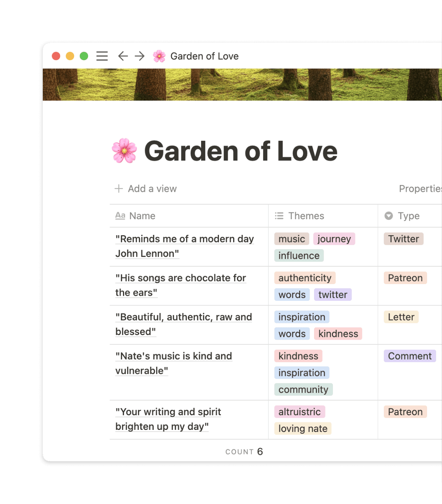Click the pink journey theme tag
The image size is (442, 504).
334,239
